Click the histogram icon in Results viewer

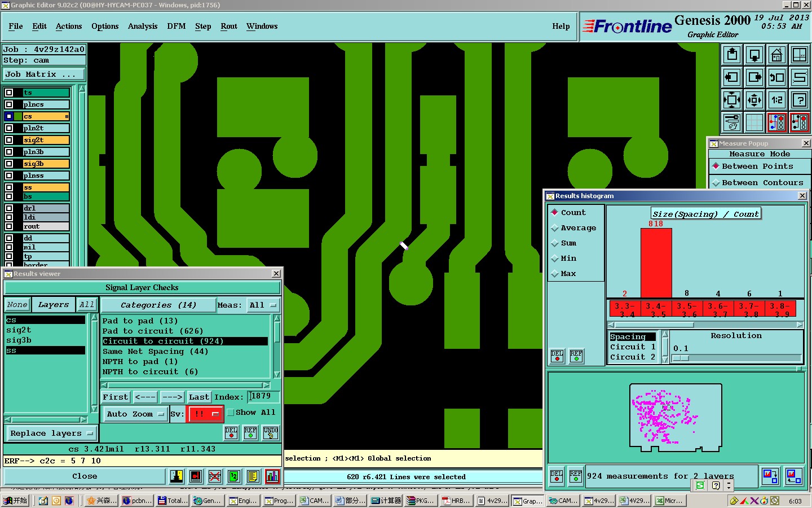[x=272, y=476]
